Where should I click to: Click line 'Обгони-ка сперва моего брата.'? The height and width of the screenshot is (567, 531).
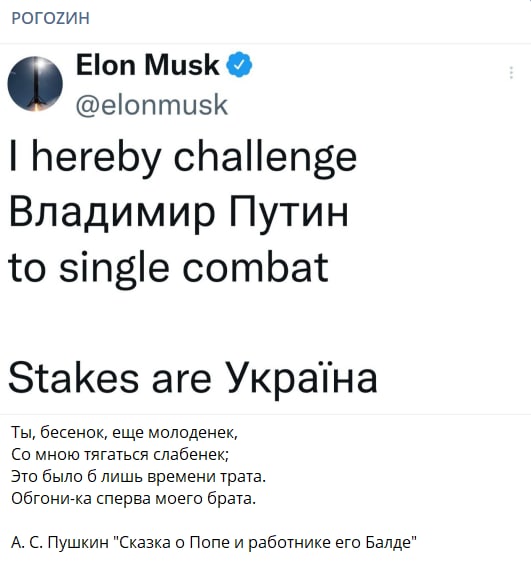coord(133,498)
